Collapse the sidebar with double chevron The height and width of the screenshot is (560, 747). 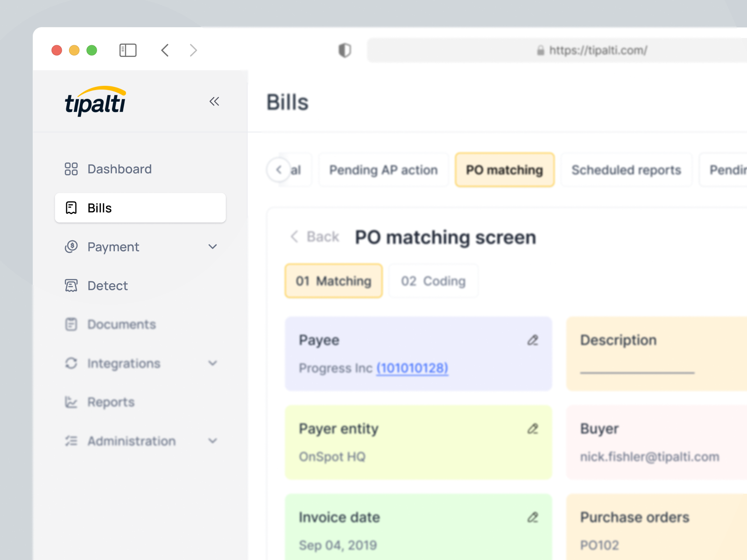click(x=214, y=101)
